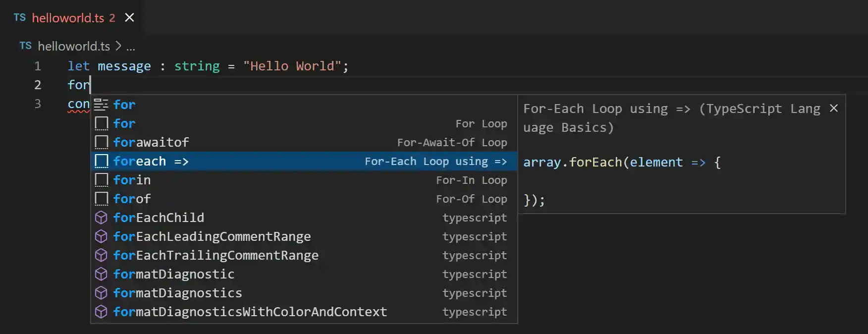
Task: Click the cube icon next to forEachTrailingCommentRange
Action: click(101, 255)
